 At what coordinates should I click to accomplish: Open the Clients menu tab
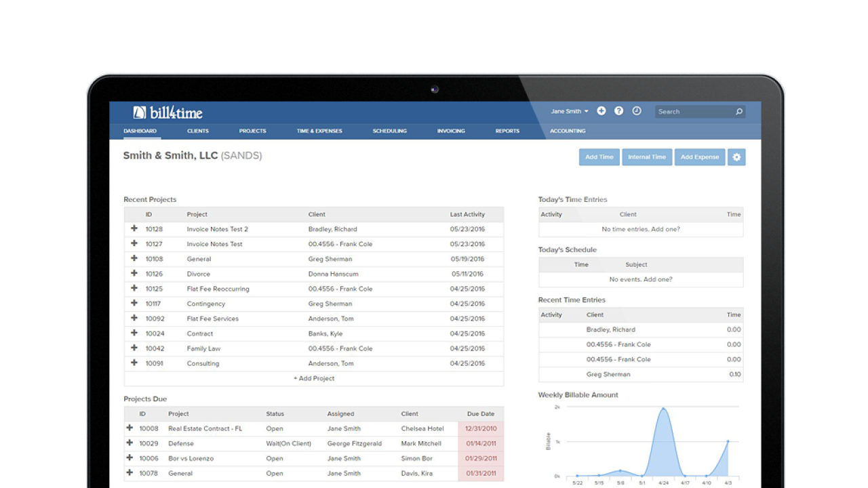(x=198, y=131)
